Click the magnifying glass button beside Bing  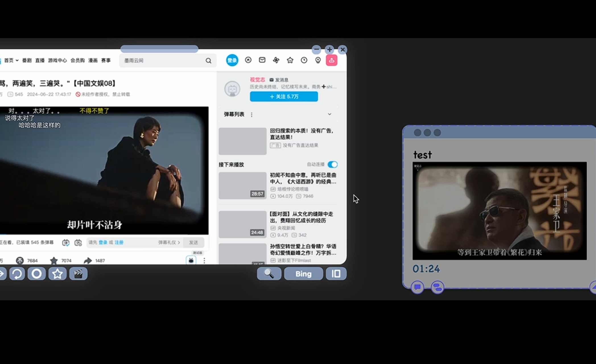pyautogui.click(x=269, y=274)
